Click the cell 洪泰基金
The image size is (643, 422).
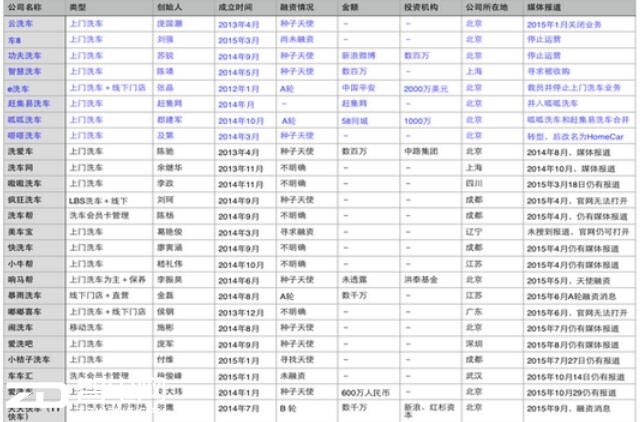[421, 280]
